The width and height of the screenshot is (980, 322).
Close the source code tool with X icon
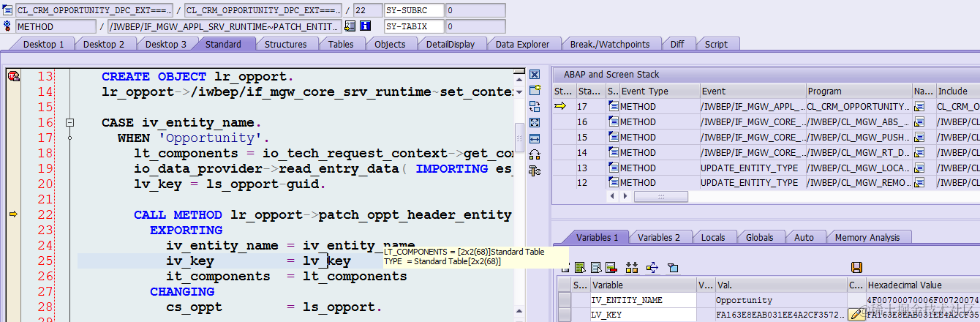coord(535,75)
